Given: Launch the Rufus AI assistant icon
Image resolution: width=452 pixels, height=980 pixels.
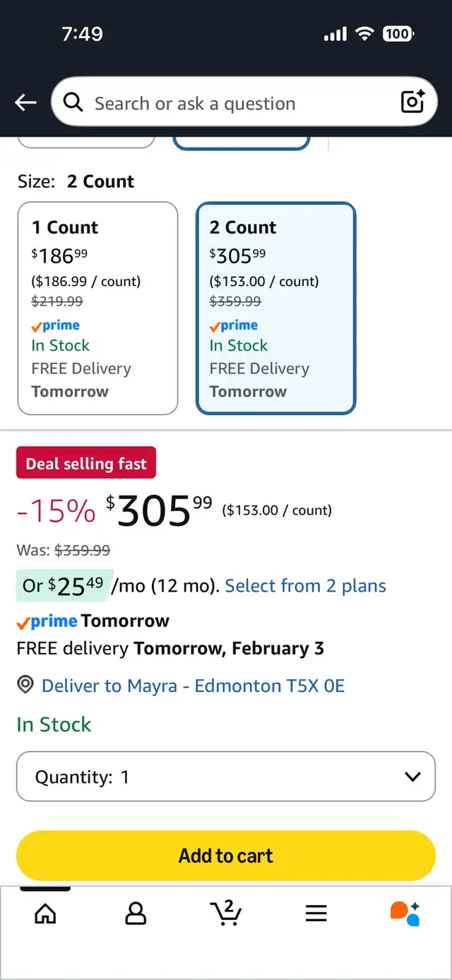Looking at the screenshot, I should pos(405,913).
